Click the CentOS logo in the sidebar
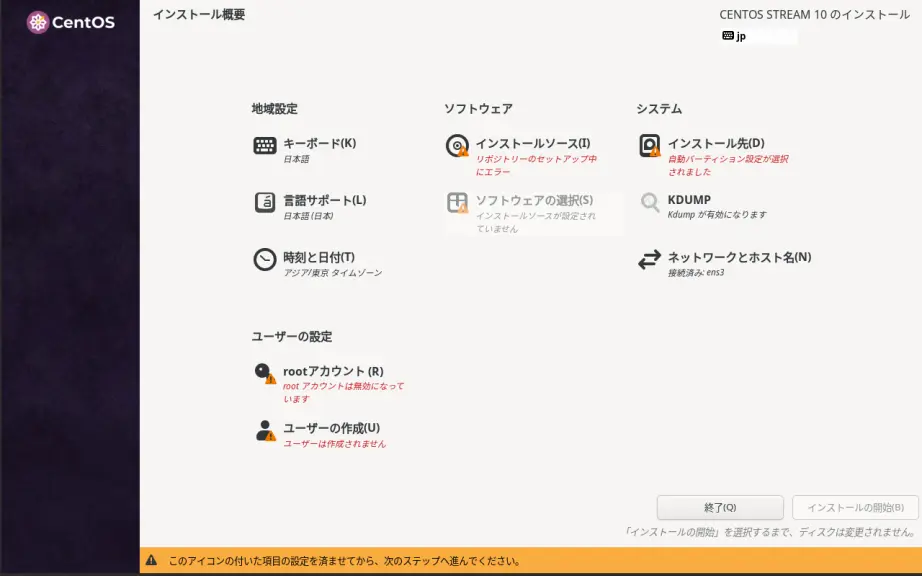 (71, 22)
